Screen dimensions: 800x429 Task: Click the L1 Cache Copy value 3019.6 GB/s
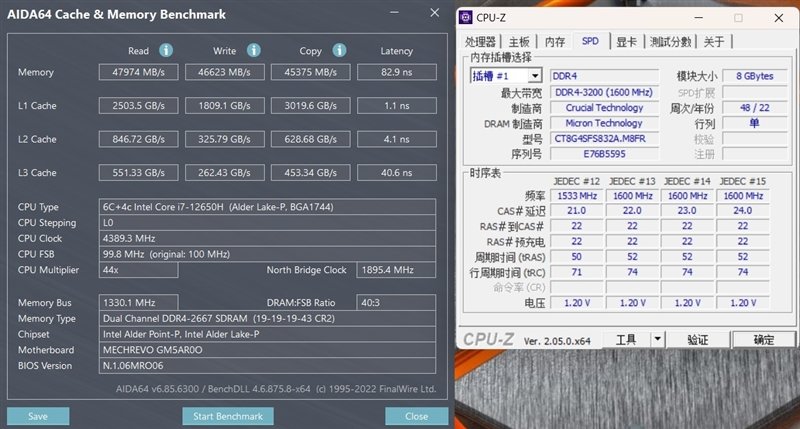[x=310, y=106]
